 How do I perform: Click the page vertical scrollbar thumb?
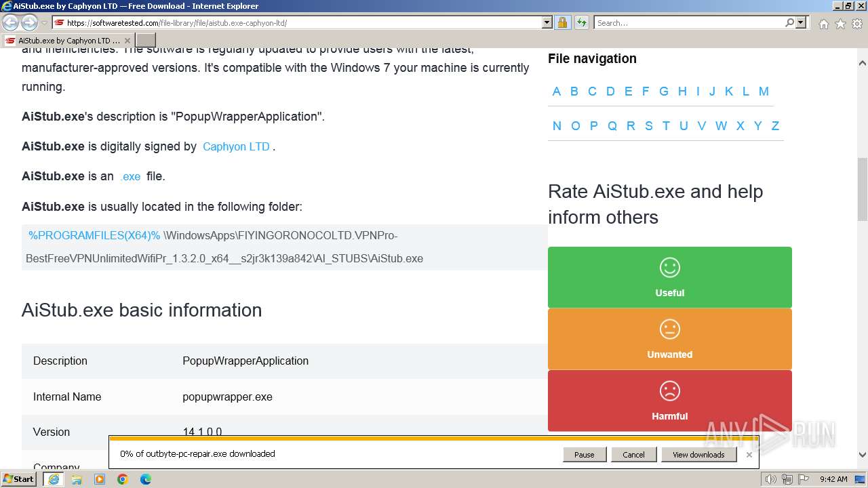[x=862, y=189]
